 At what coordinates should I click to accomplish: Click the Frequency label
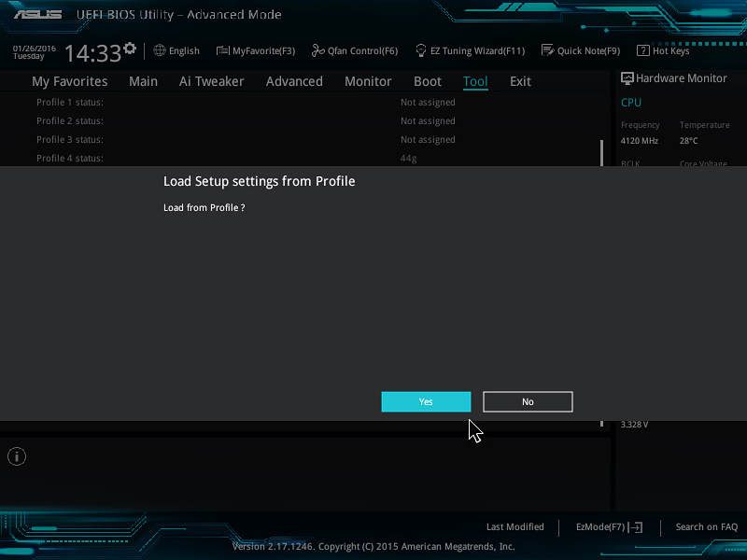pyautogui.click(x=640, y=125)
